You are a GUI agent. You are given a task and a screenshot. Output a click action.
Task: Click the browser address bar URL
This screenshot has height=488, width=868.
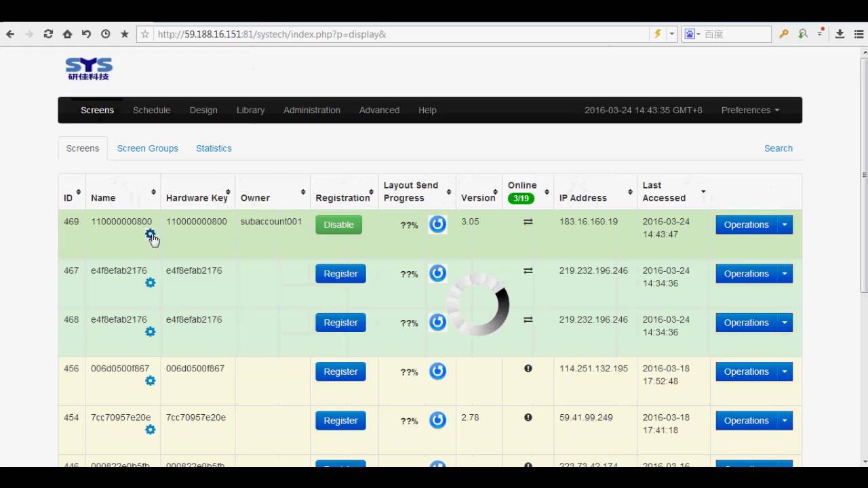[271, 34]
